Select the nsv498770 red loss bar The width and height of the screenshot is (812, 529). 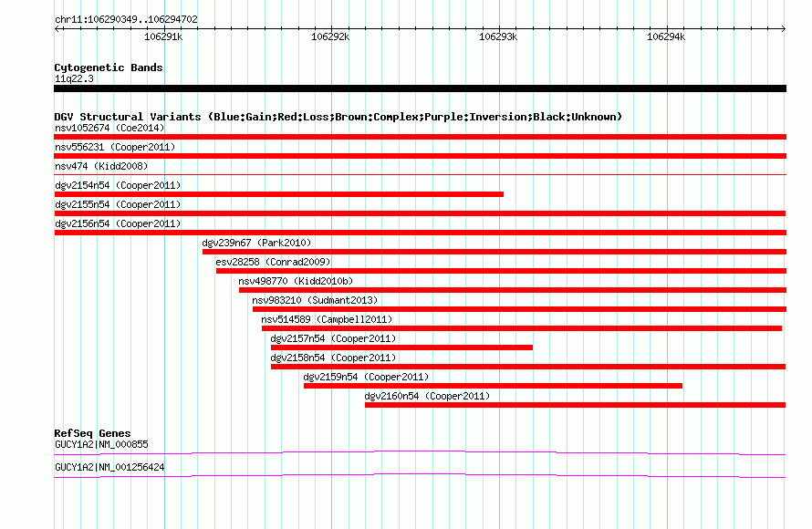pyautogui.click(x=513, y=290)
